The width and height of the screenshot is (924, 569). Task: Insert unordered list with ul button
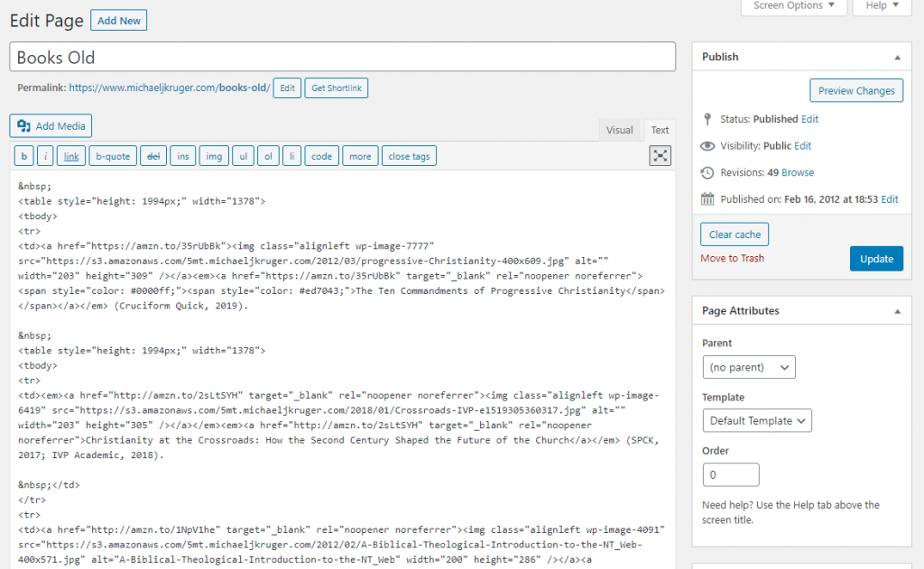coord(244,156)
